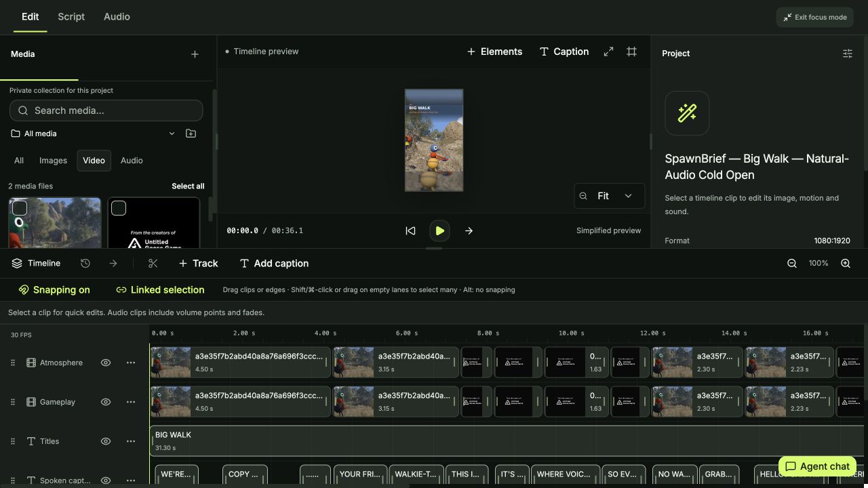Step forward with the arrow button

pyautogui.click(x=469, y=230)
